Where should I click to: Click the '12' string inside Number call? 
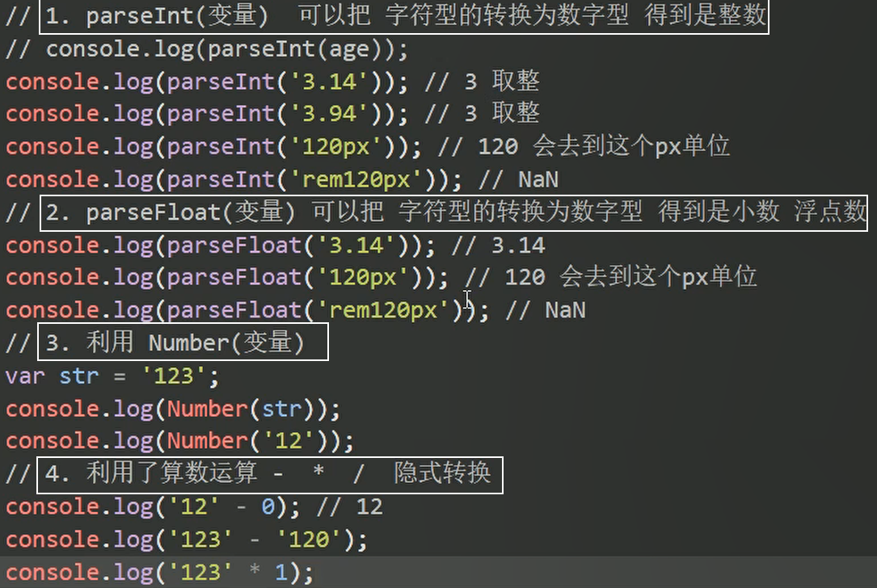pyautogui.click(x=288, y=442)
